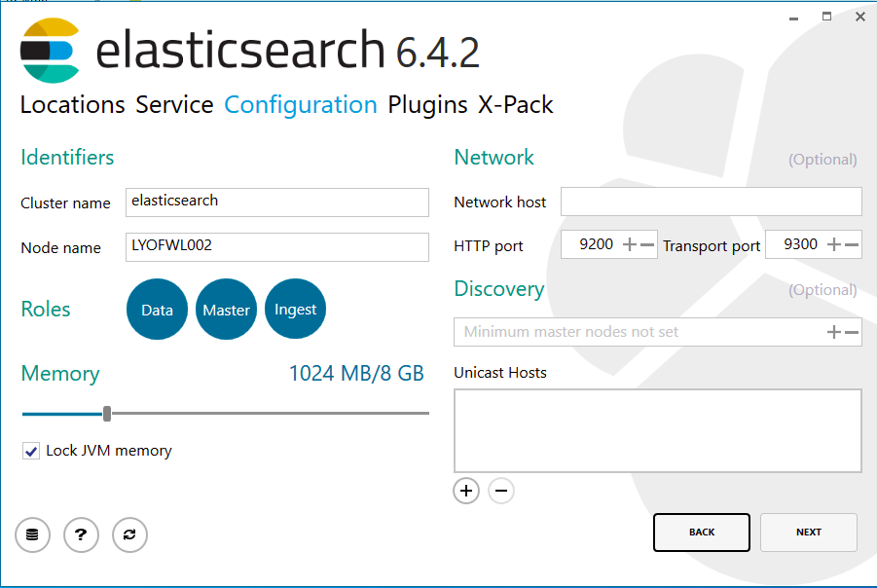Click the refresh arrows icon button

pos(129,534)
